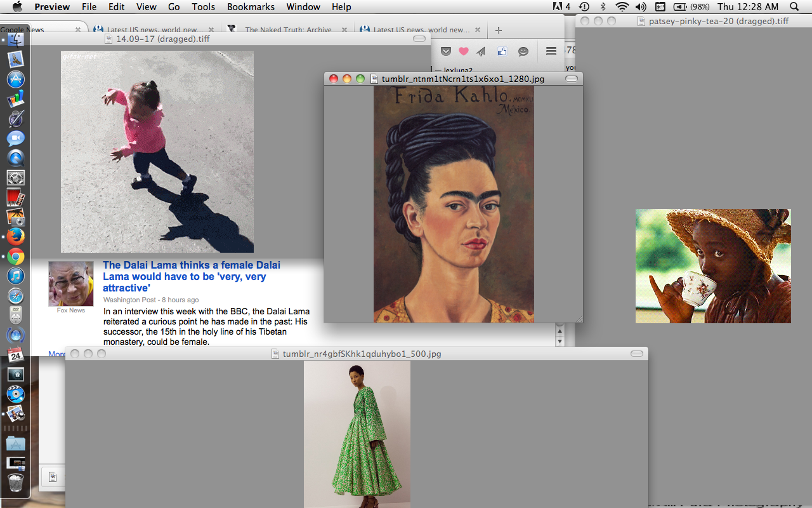Launch QuickTime Player from Dock
The width and height of the screenshot is (812, 508).
16,158
